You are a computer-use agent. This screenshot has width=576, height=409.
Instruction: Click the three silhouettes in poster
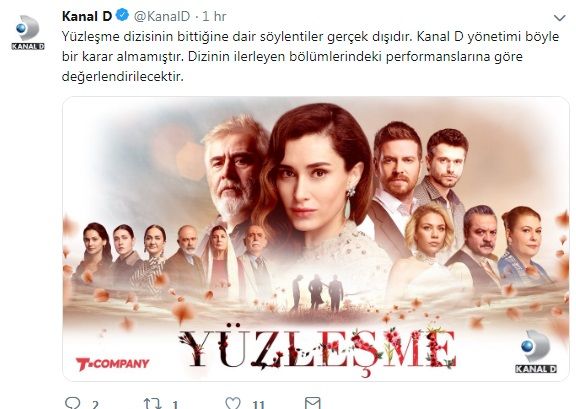(317, 293)
